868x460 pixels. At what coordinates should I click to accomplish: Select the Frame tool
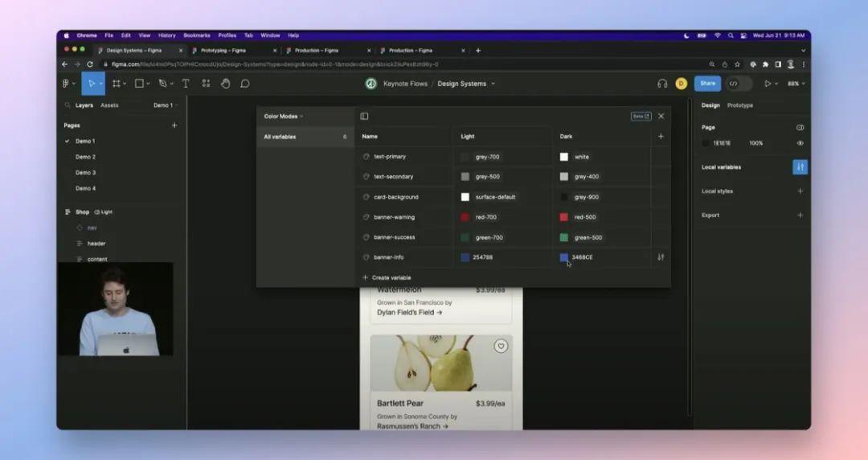click(117, 84)
